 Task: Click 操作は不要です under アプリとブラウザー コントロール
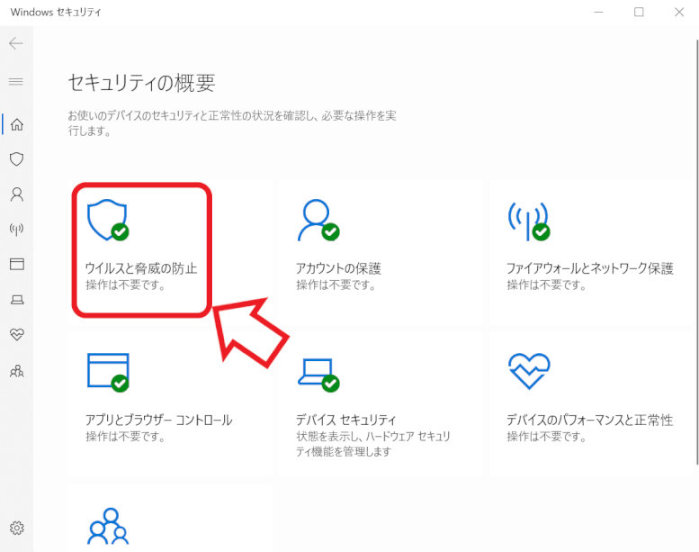click(x=125, y=436)
